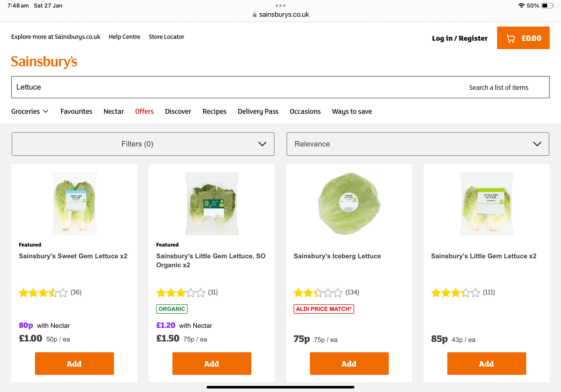Tap the three-dot multitasking icon
The width and height of the screenshot is (561, 392).
[x=280, y=6]
